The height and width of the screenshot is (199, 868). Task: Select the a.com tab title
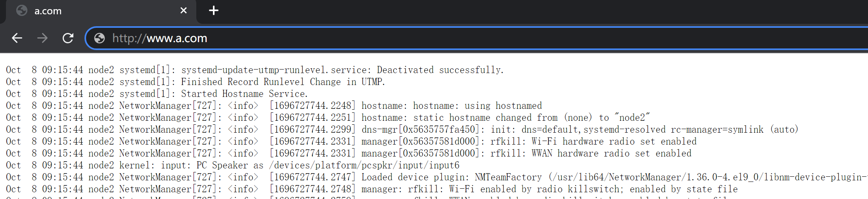click(x=48, y=11)
